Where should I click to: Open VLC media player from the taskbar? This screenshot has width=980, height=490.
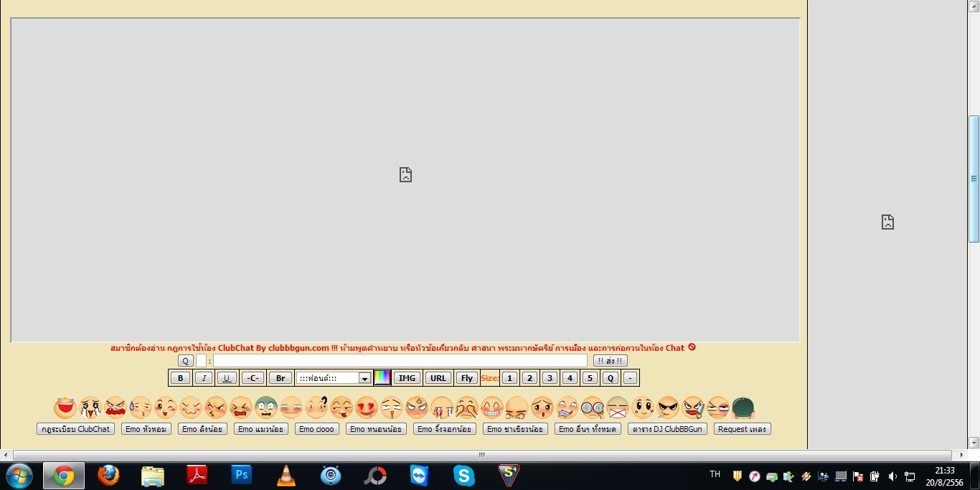coord(286,475)
